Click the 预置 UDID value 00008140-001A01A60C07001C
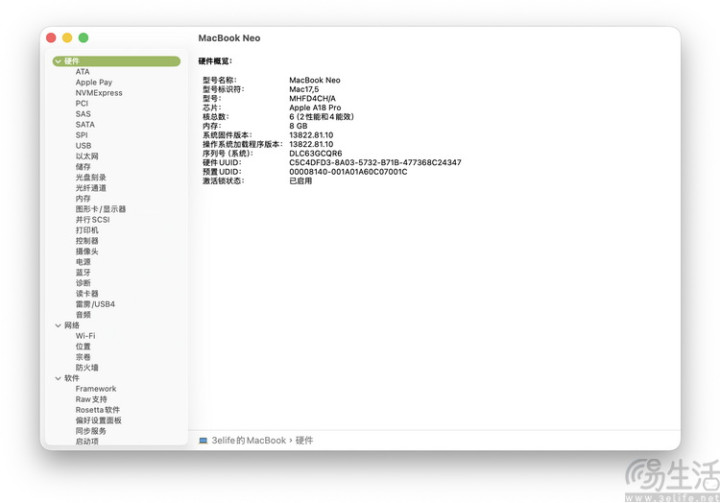 pos(348,172)
